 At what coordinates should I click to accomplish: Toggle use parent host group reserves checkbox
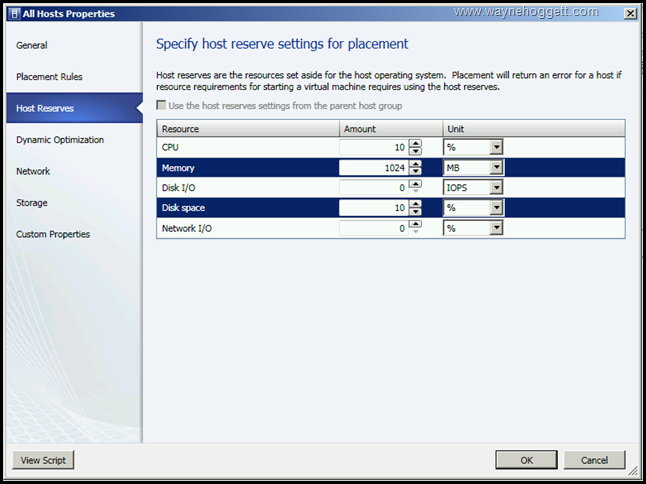click(163, 106)
